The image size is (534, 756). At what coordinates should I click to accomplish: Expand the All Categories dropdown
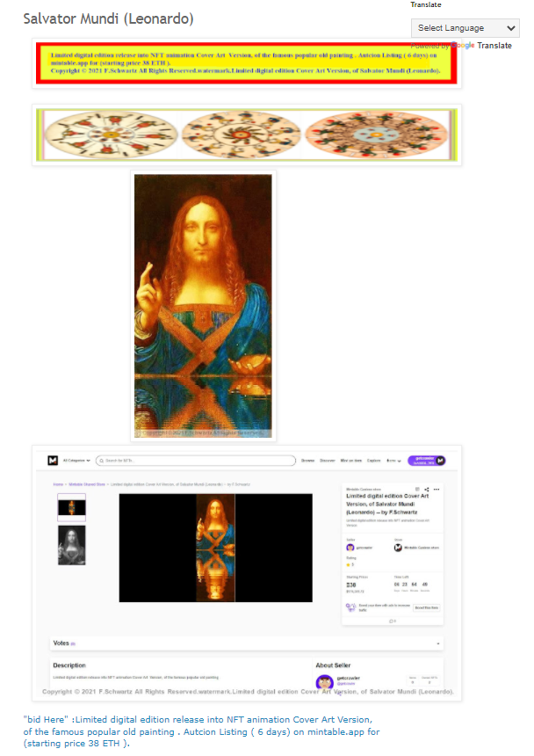(76, 461)
